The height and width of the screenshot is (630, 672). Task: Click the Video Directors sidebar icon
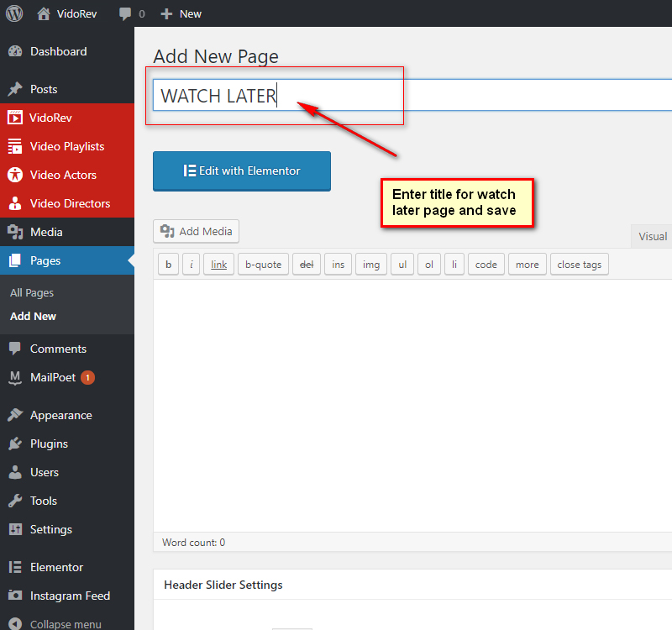point(15,203)
